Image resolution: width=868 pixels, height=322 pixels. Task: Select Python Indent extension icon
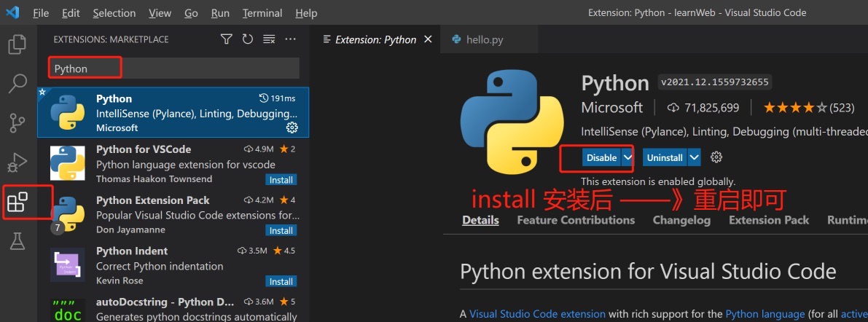[68, 265]
